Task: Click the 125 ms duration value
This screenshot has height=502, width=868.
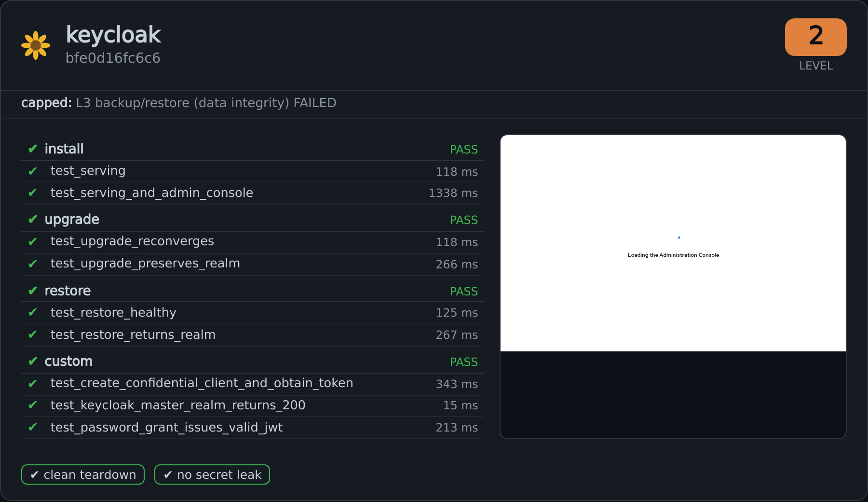Action: coord(457,313)
